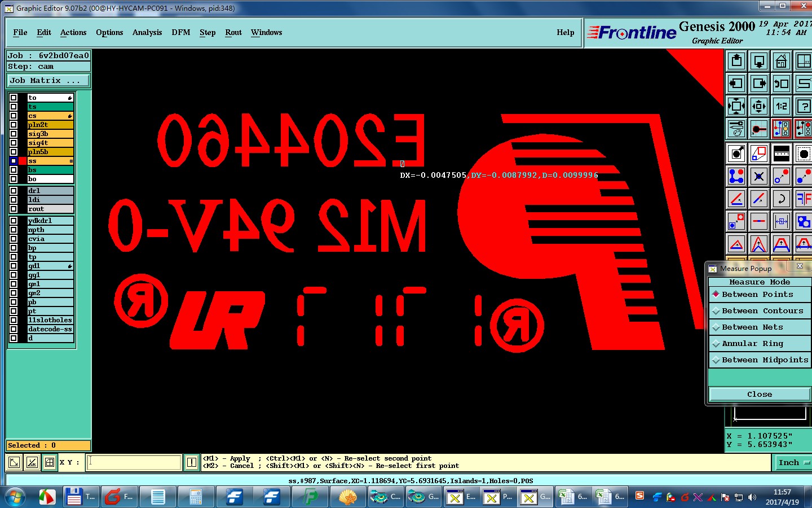Click the Job Matrix button
This screenshot has width=812, height=508.
[x=48, y=81]
